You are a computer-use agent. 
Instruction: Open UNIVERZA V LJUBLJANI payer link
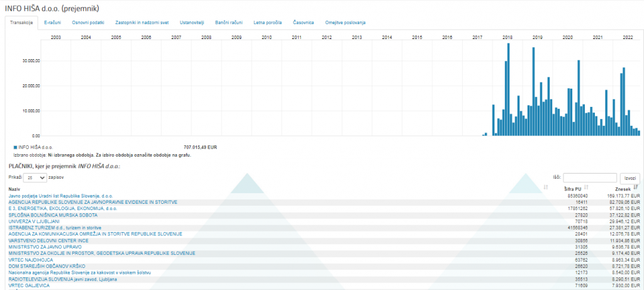(x=34, y=221)
